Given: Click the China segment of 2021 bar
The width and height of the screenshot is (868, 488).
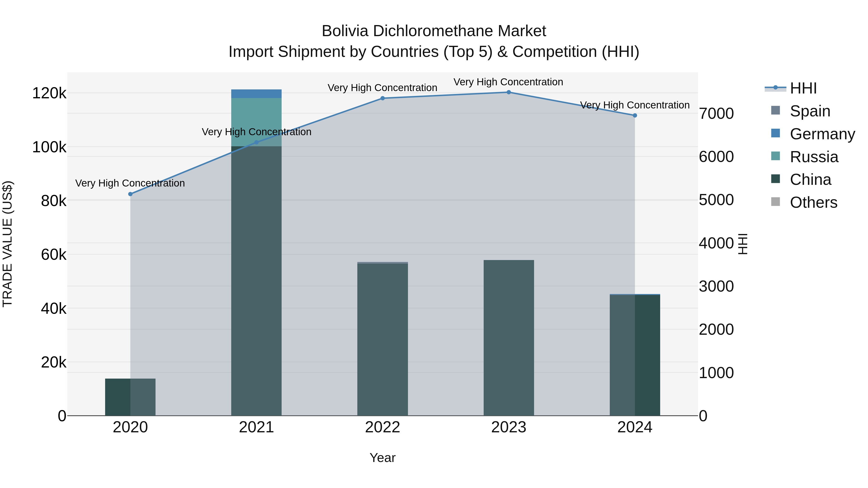Looking at the screenshot, I should click(257, 281).
